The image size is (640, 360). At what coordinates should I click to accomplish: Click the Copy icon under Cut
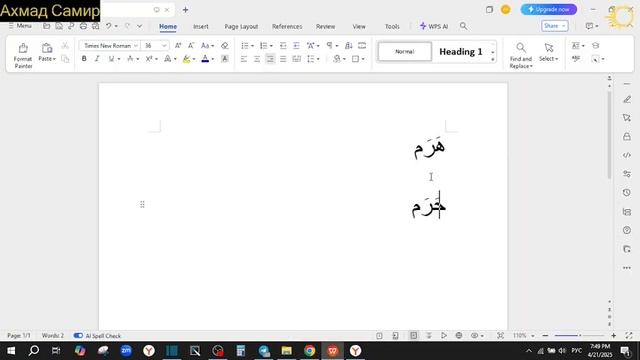[x=65, y=59]
